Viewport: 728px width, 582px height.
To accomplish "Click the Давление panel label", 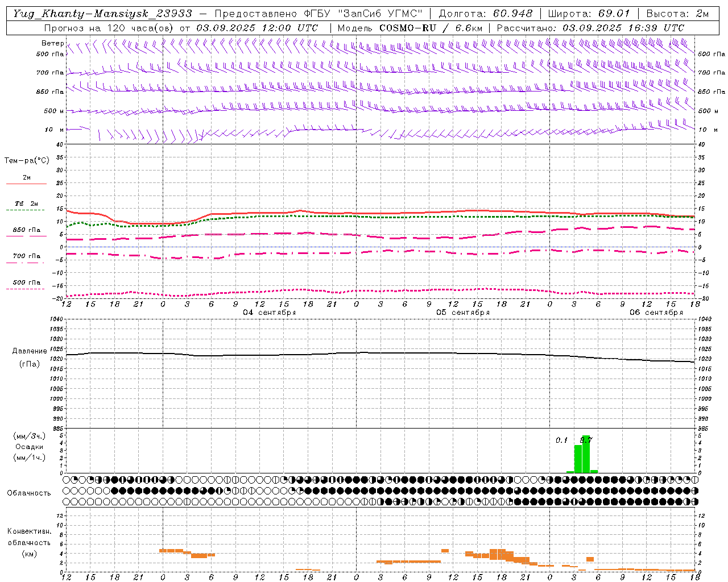I will coord(30,351).
